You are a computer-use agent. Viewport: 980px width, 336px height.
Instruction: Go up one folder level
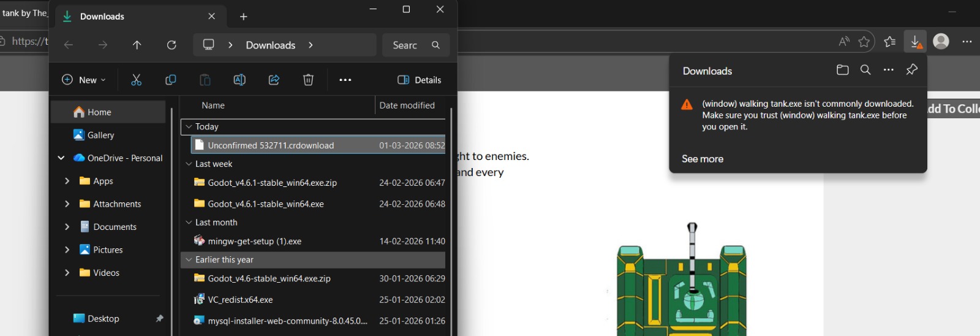[137, 45]
